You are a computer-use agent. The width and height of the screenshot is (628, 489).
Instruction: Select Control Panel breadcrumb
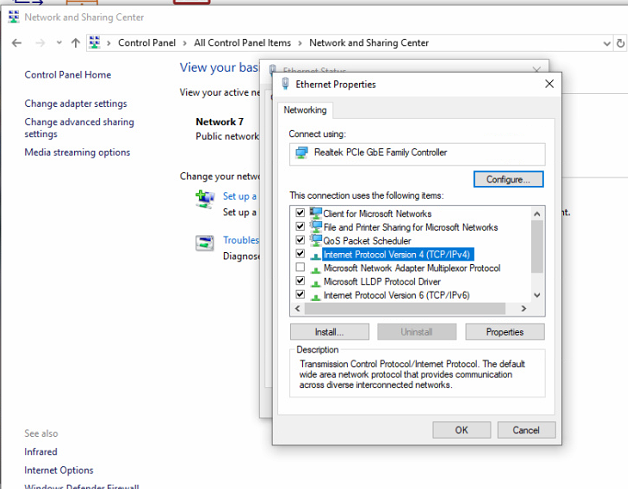click(147, 43)
